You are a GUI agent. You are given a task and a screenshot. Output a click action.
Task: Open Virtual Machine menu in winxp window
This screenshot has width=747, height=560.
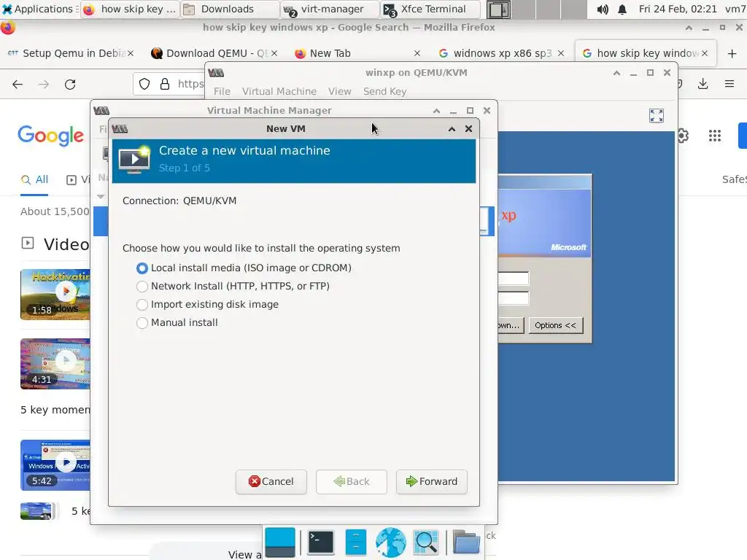click(x=279, y=91)
